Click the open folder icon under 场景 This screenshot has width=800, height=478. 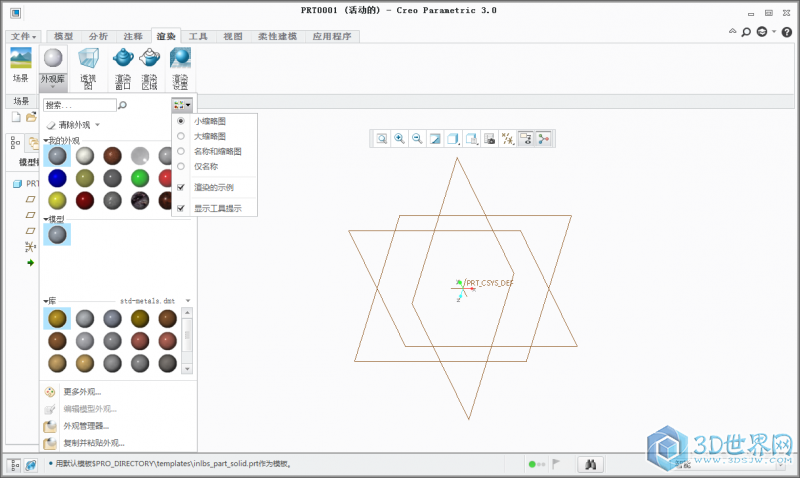click(32, 117)
